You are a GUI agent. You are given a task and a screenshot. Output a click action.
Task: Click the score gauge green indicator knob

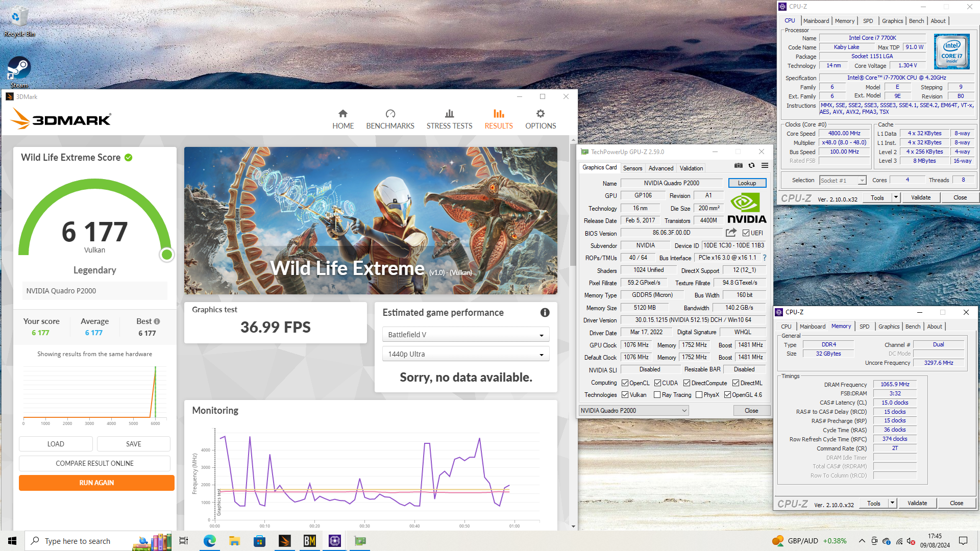[x=166, y=255]
